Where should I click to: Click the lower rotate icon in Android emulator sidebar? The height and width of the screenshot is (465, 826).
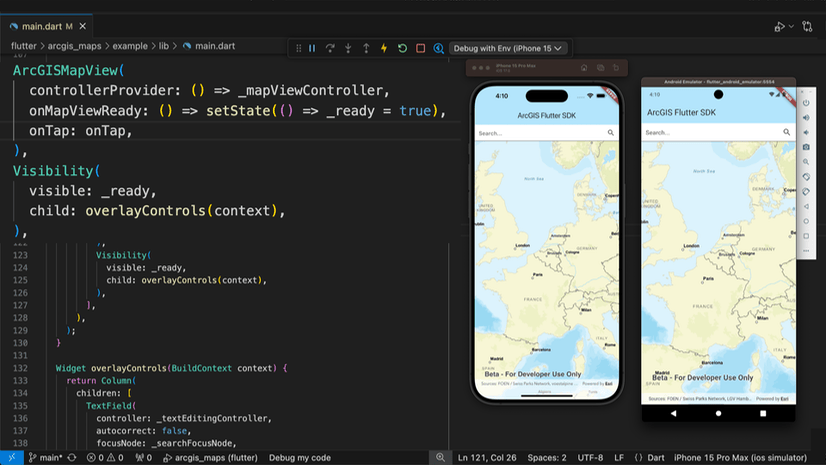[x=806, y=192]
